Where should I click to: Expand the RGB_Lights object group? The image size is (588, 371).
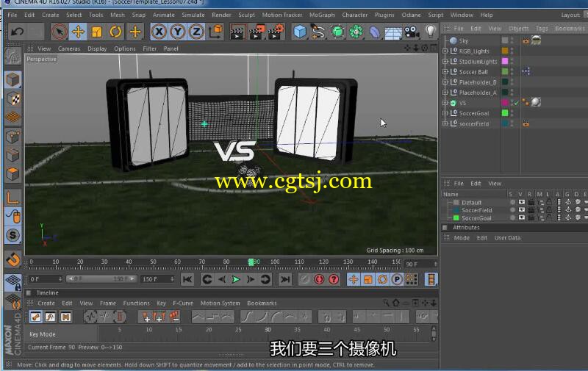click(445, 51)
